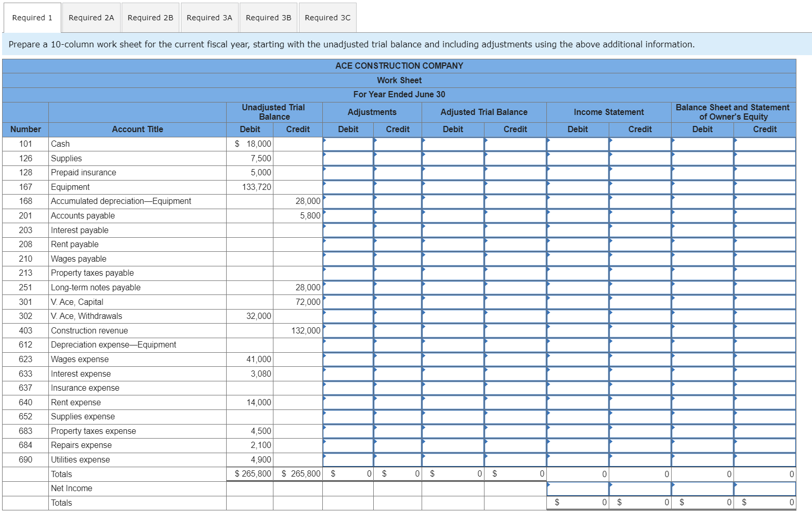
Task: Click Rent expense Adjustments Debit cell
Action: pos(348,403)
